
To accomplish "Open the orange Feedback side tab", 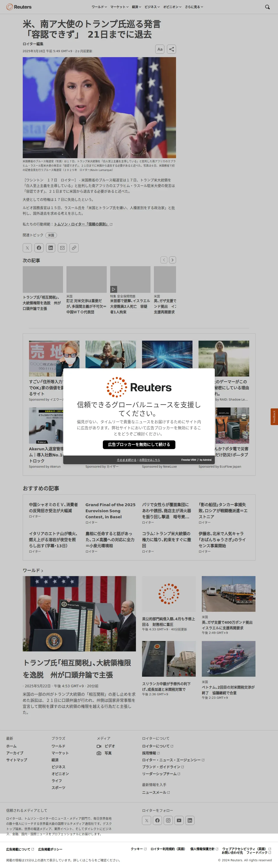I will [x=274, y=417].
